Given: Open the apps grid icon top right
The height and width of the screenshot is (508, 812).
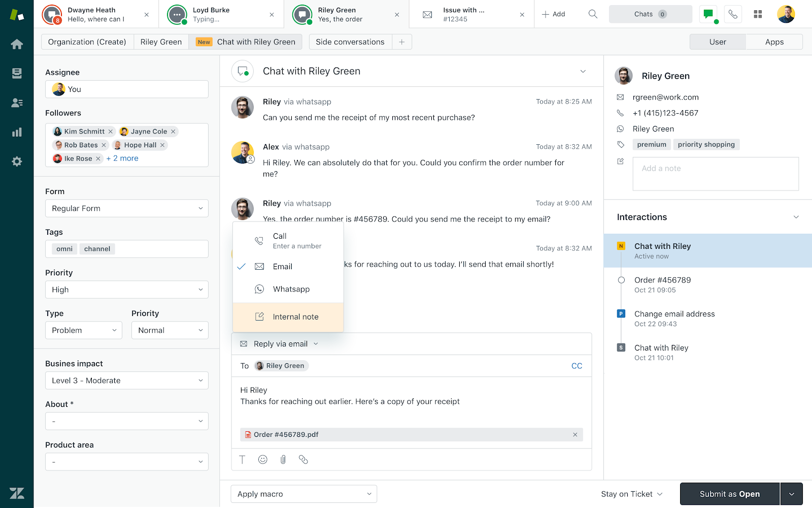Looking at the screenshot, I should pos(757,14).
